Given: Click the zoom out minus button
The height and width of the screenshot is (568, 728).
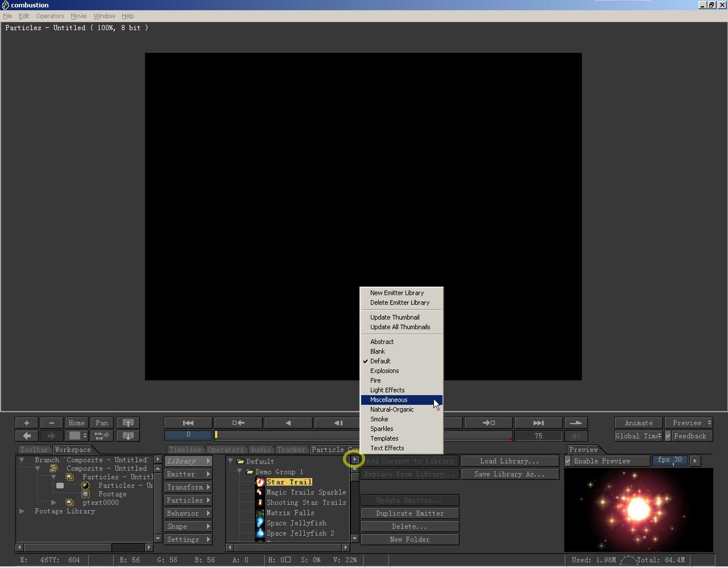Looking at the screenshot, I should pyautogui.click(x=51, y=423).
